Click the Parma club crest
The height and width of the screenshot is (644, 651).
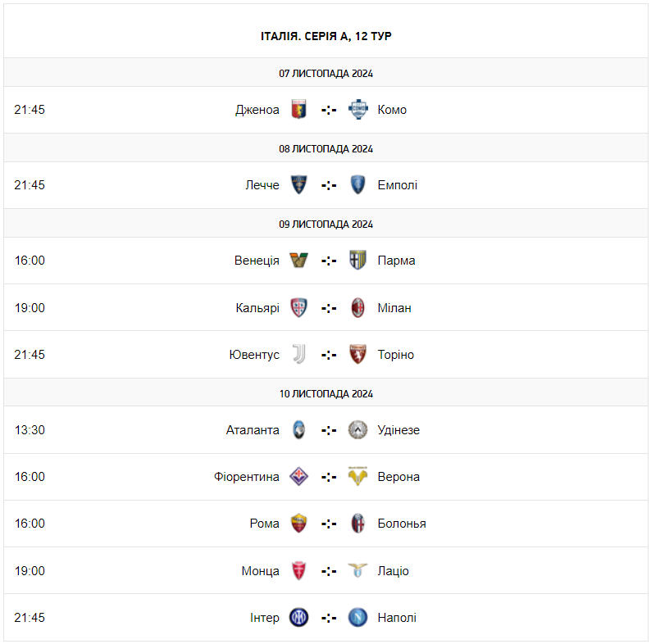357,261
